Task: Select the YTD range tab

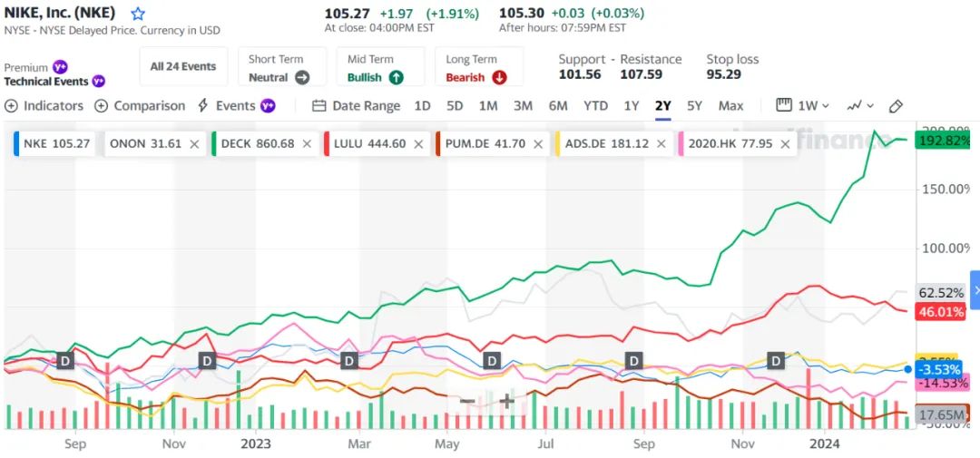Action: (595, 106)
